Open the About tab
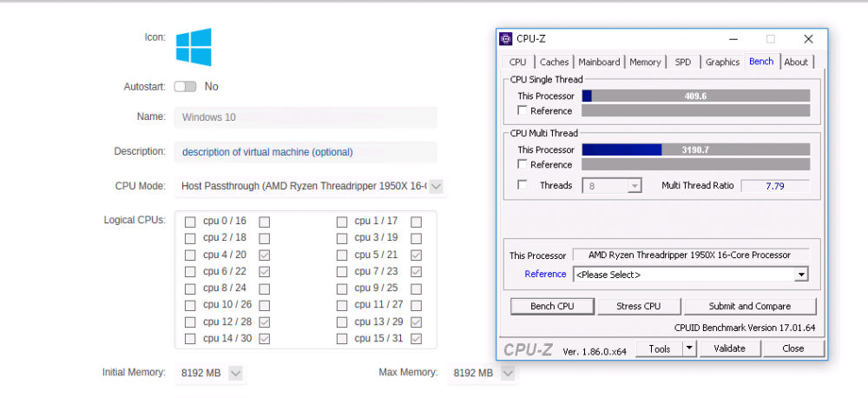868x398 pixels. [796, 62]
